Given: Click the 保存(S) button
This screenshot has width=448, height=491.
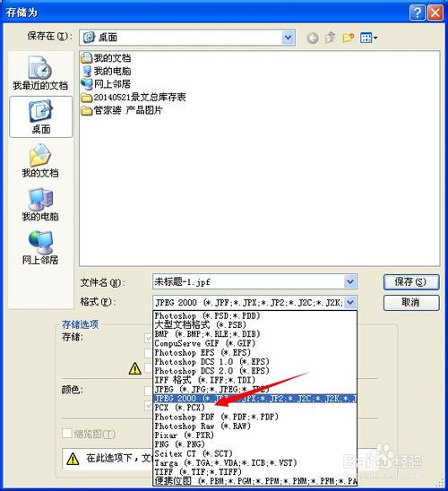Looking at the screenshot, I should pyautogui.click(x=411, y=282).
